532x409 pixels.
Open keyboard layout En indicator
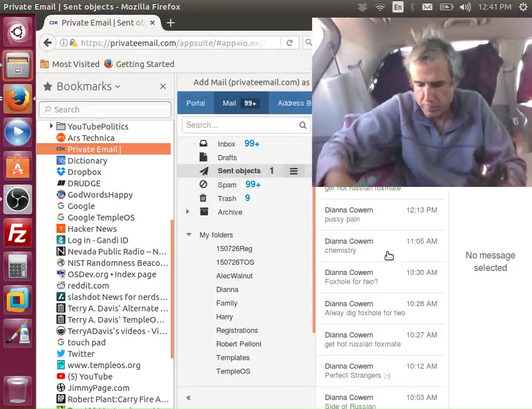click(x=398, y=7)
